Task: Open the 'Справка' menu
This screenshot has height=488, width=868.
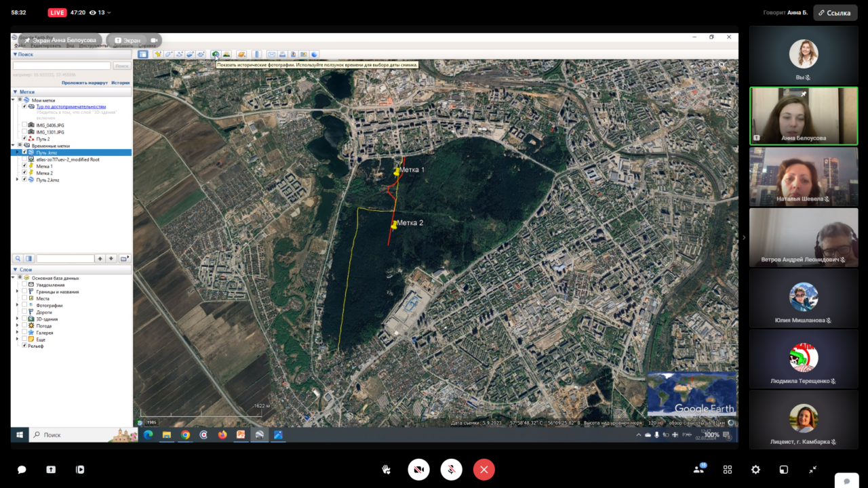Action: (147, 46)
